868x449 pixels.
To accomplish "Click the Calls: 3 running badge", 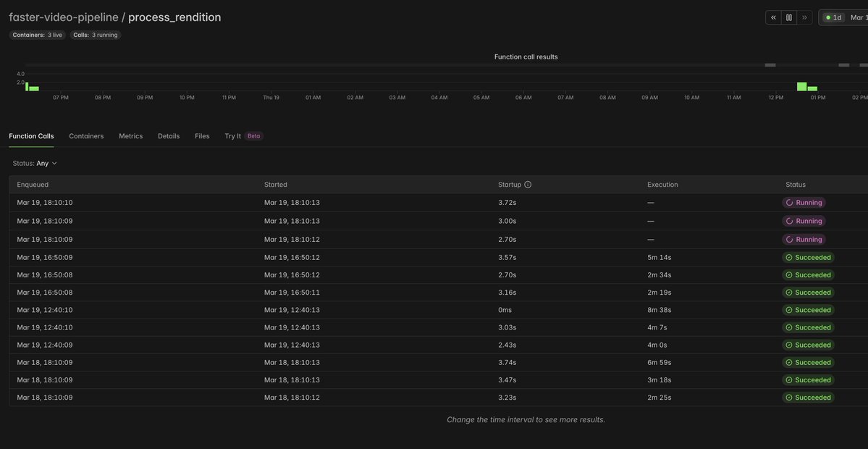I will tap(96, 35).
